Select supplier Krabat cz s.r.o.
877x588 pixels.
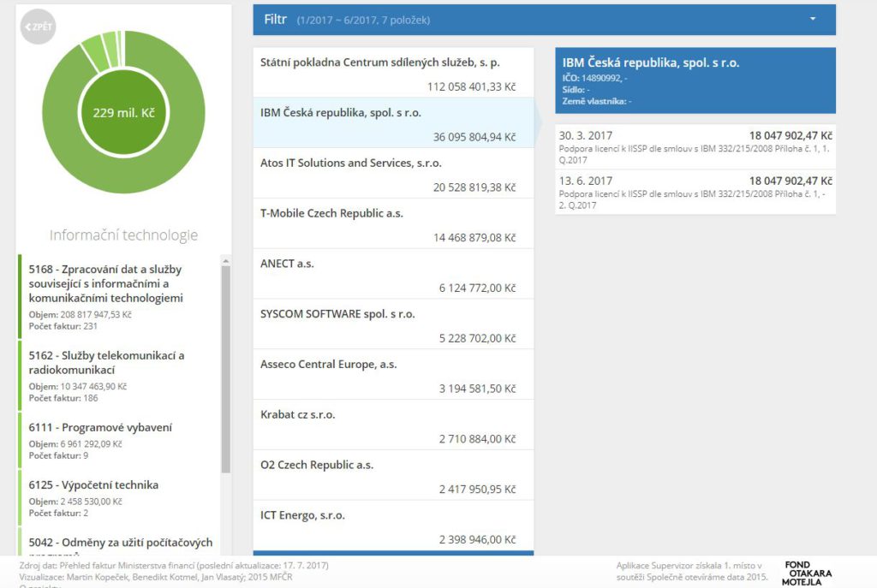coord(393,425)
